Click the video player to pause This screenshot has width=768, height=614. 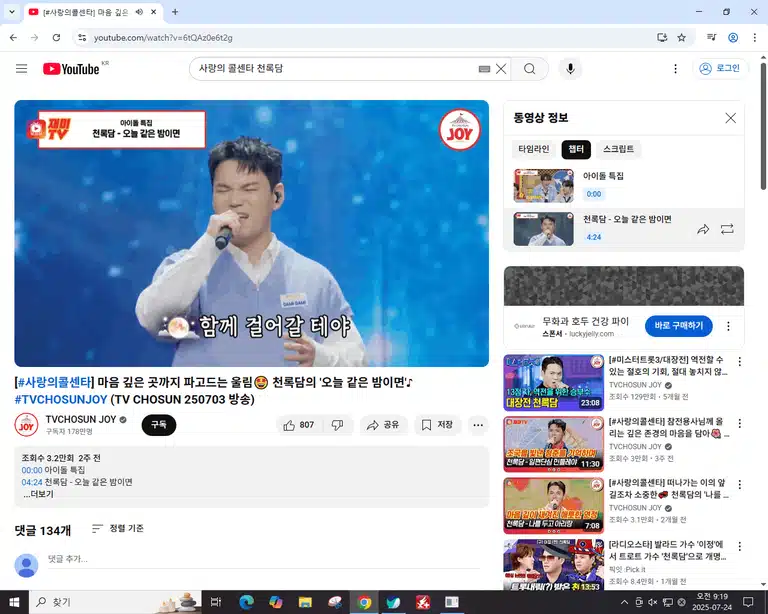pyautogui.click(x=251, y=234)
